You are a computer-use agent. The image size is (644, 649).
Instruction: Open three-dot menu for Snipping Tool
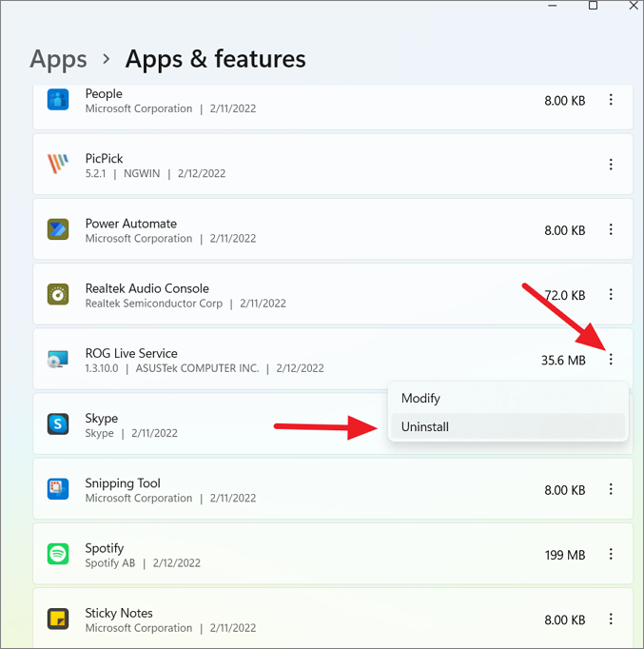tap(611, 489)
